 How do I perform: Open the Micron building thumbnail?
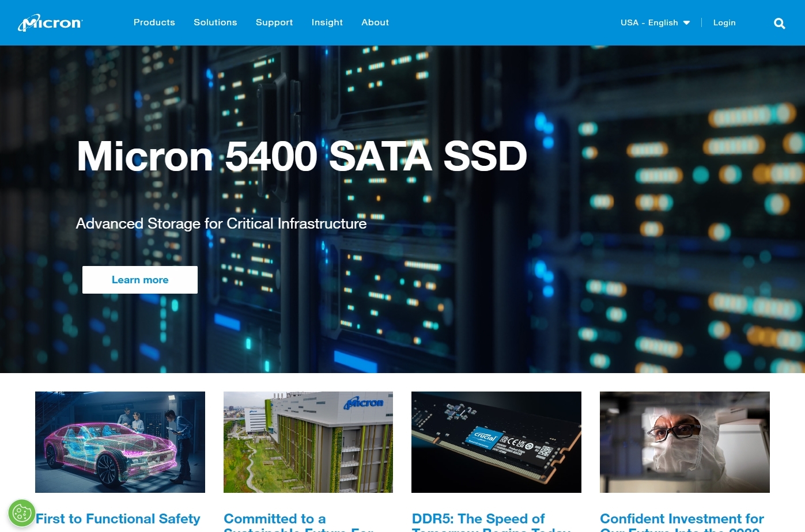tap(308, 442)
